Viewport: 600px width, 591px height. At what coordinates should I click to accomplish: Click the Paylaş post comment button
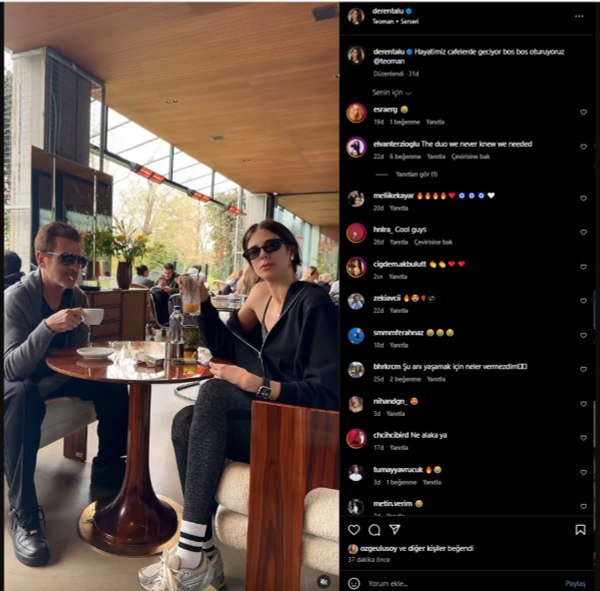coord(575,584)
